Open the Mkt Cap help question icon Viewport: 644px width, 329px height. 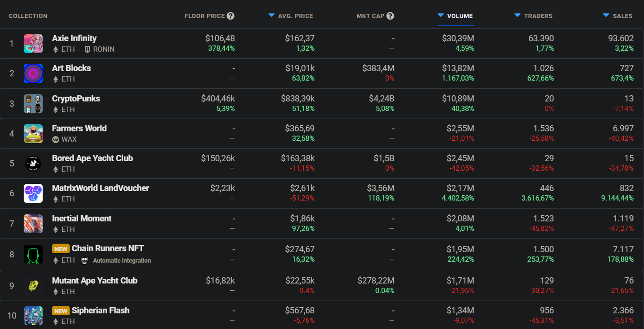[x=390, y=16]
